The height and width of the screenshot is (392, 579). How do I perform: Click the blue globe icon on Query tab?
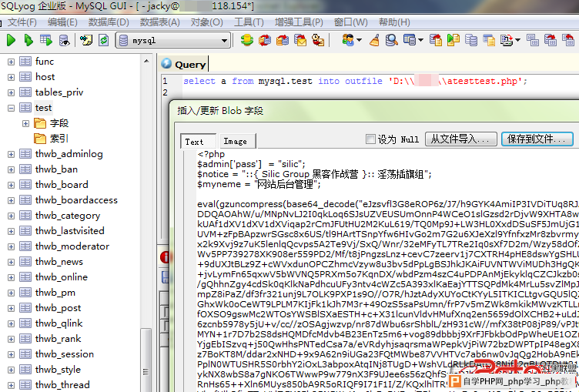tap(166, 64)
